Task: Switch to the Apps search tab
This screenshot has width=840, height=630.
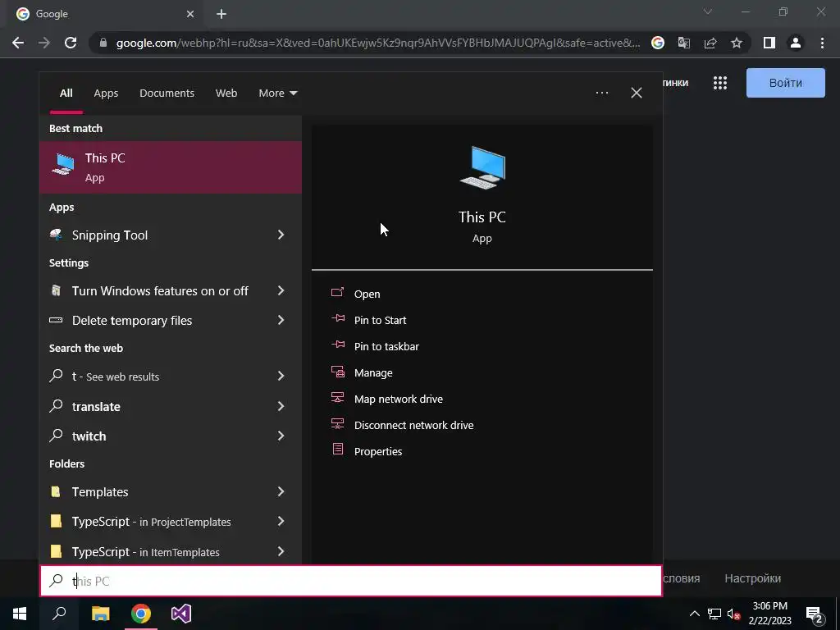Action: tap(106, 94)
